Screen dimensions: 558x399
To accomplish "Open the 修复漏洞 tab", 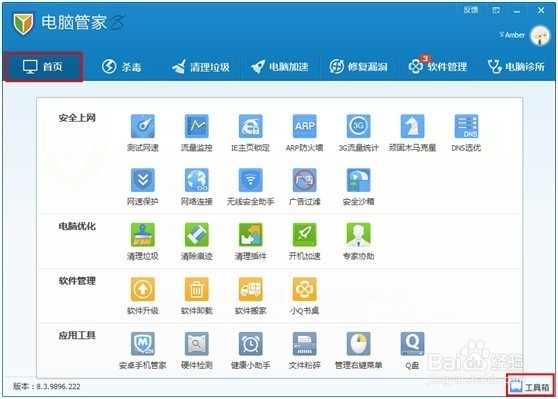I will pos(358,67).
